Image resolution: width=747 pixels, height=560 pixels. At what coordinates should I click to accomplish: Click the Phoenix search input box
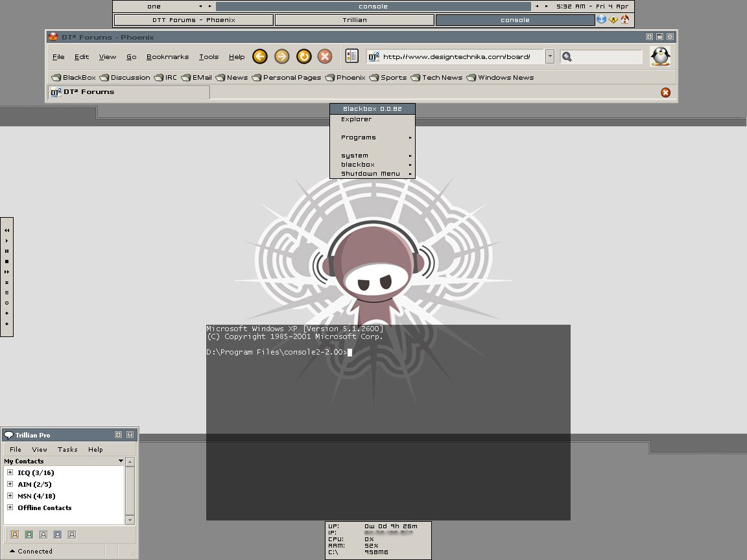tap(608, 56)
